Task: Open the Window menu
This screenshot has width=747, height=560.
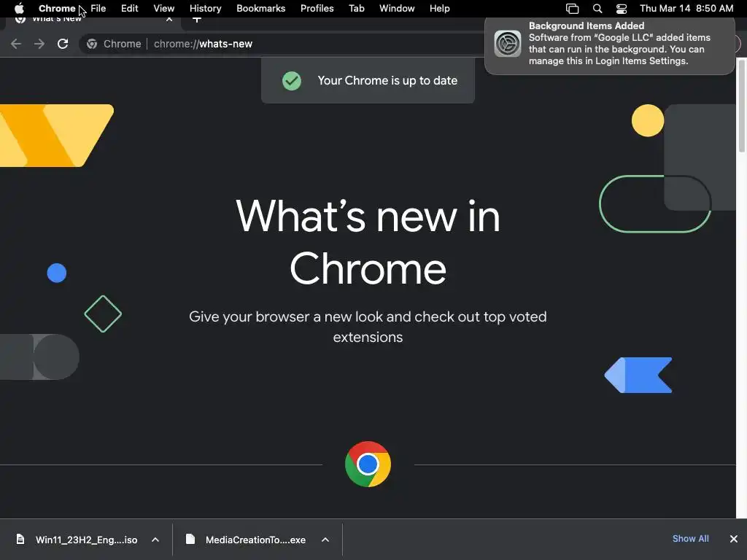Action: click(x=397, y=8)
